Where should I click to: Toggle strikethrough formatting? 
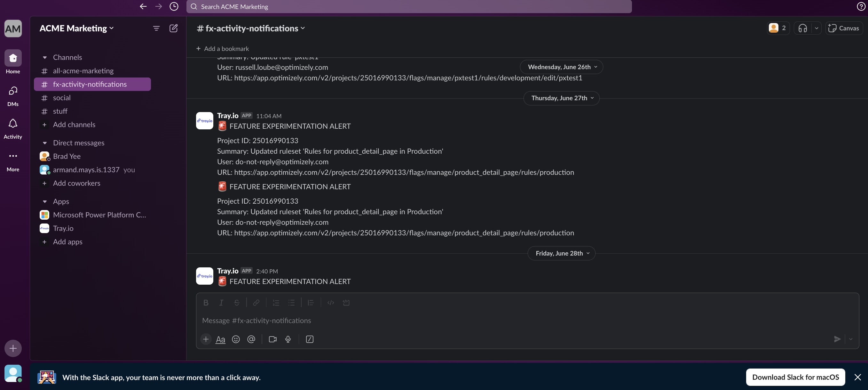237,303
